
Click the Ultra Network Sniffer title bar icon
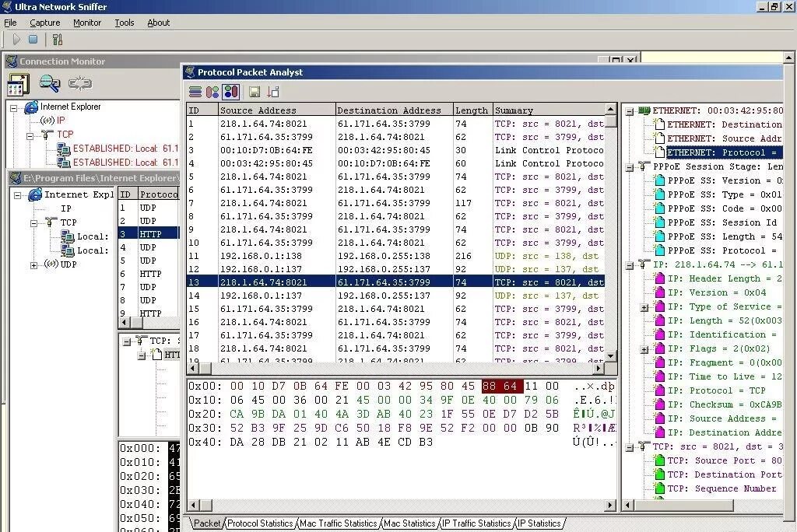click(7, 6)
